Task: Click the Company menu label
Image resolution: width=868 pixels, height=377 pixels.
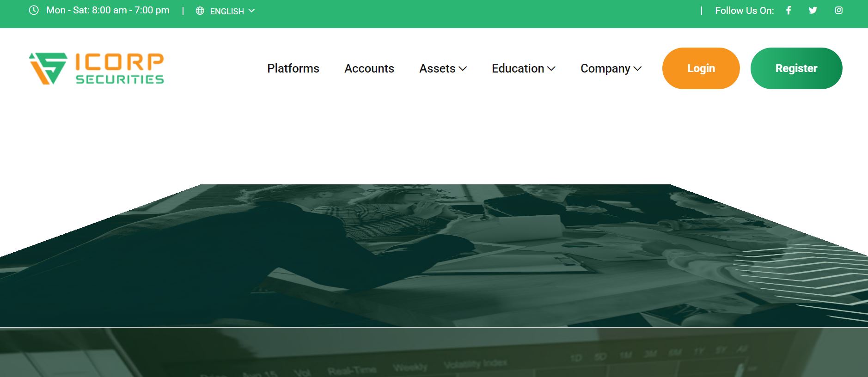Action: tap(605, 68)
